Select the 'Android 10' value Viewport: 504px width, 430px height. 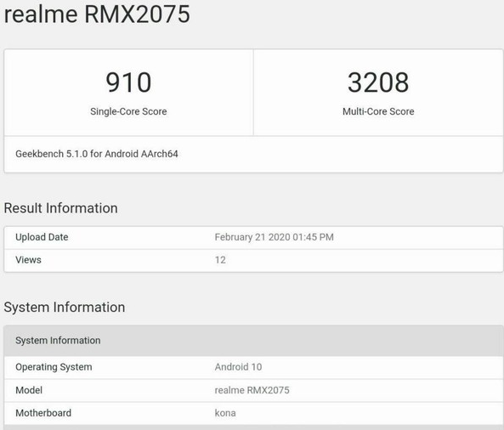(x=238, y=367)
